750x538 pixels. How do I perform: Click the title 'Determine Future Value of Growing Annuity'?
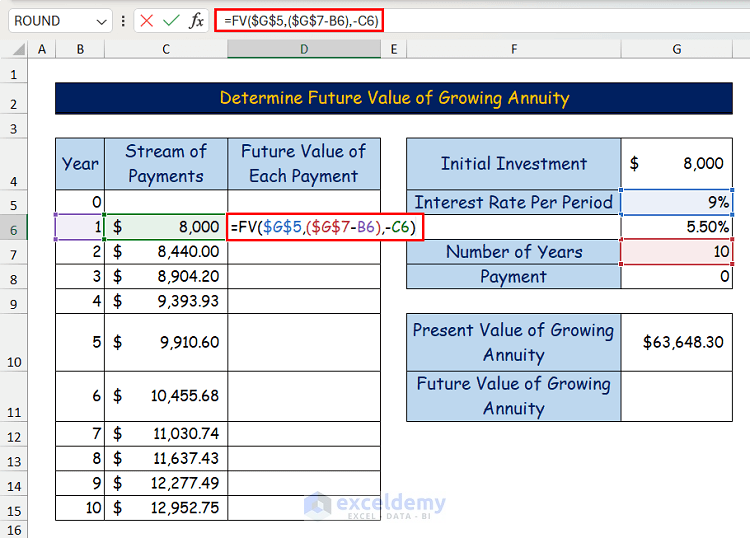click(394, 98)
